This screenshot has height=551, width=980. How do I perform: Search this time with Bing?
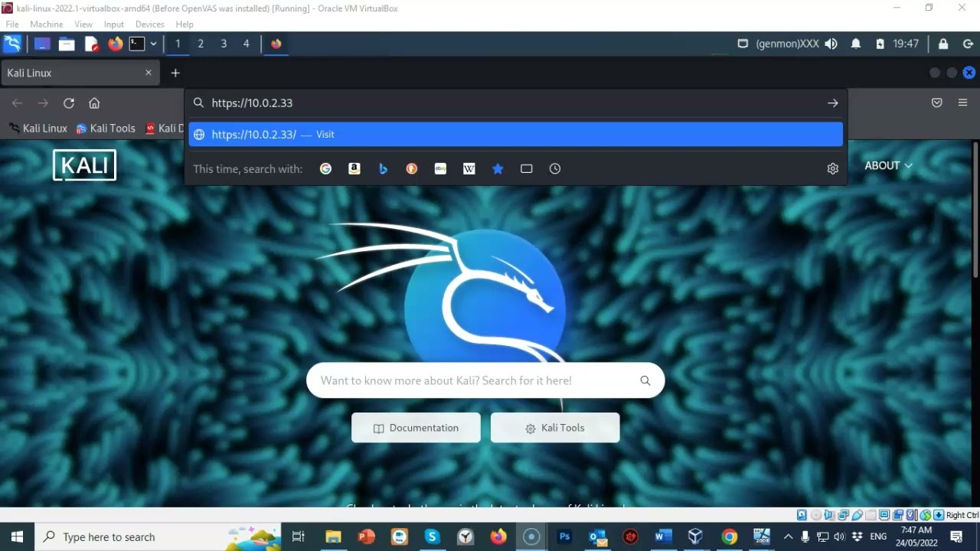383,168
